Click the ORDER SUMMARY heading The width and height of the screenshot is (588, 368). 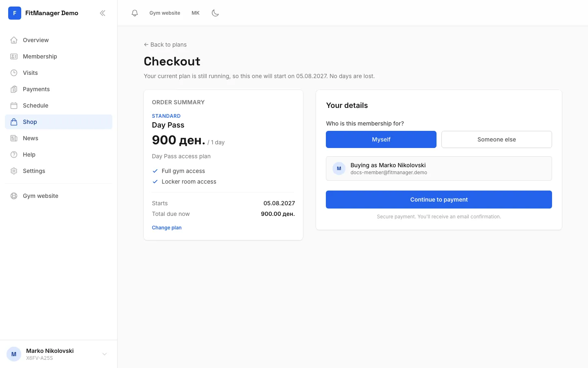click(x=178, y=102)
